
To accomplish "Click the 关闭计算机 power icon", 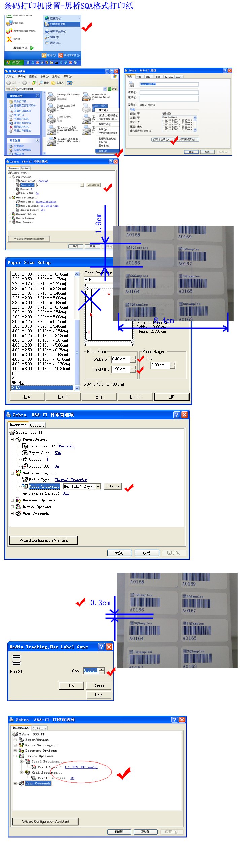I will [x=61, y=55].
